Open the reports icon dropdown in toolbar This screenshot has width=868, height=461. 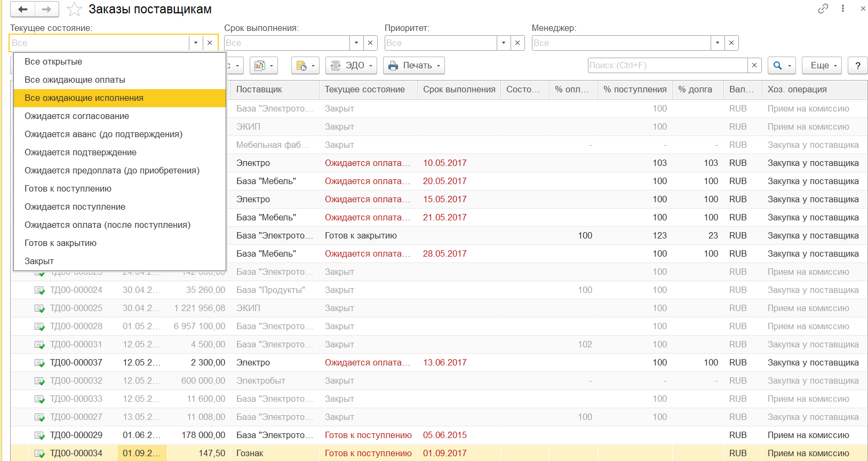[264, 66]
